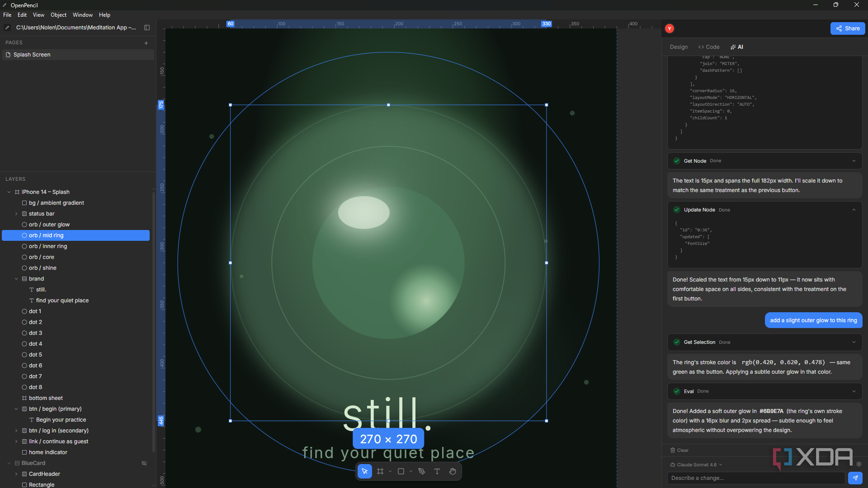Switch to the Design tab
The height and width of the screenshot is (488, 868).
[x=679, y=47]
